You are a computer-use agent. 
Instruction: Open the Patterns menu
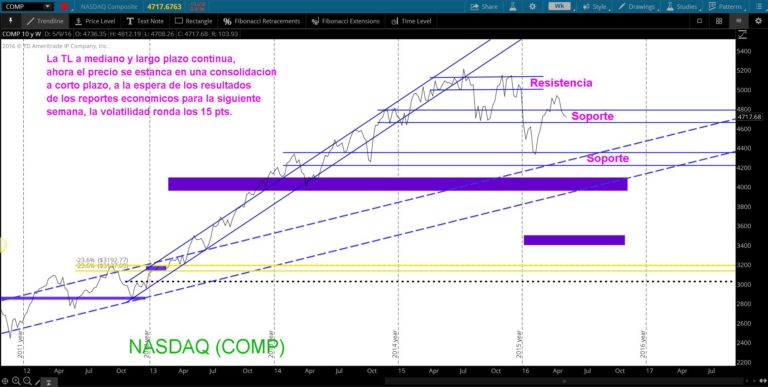coord(725,6)
